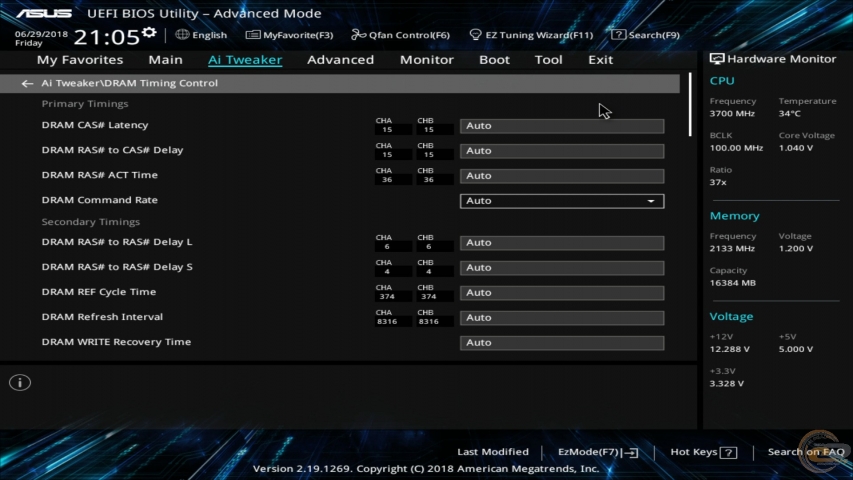This screenshot has height=480, width=853.
Task: Select the DRAM CAS# Latency value field
Action: [x=562, y=126]
